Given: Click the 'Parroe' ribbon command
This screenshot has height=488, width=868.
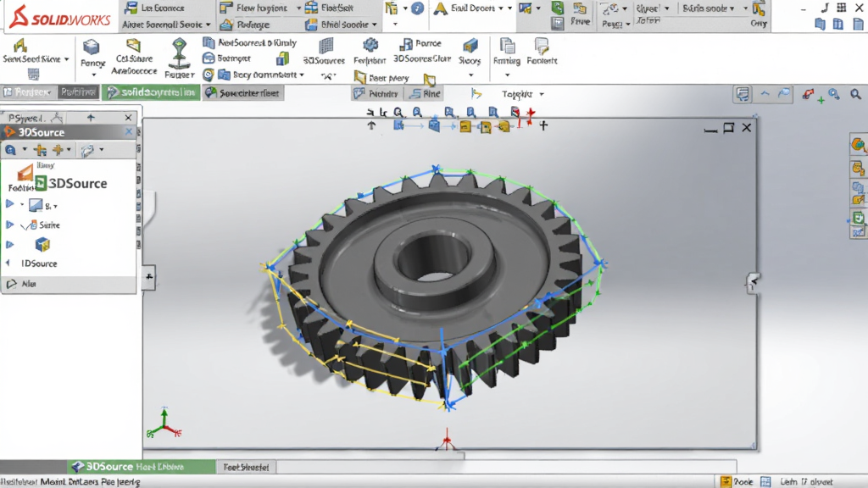Looking at the screenshot, I should (x=420, y=43).
